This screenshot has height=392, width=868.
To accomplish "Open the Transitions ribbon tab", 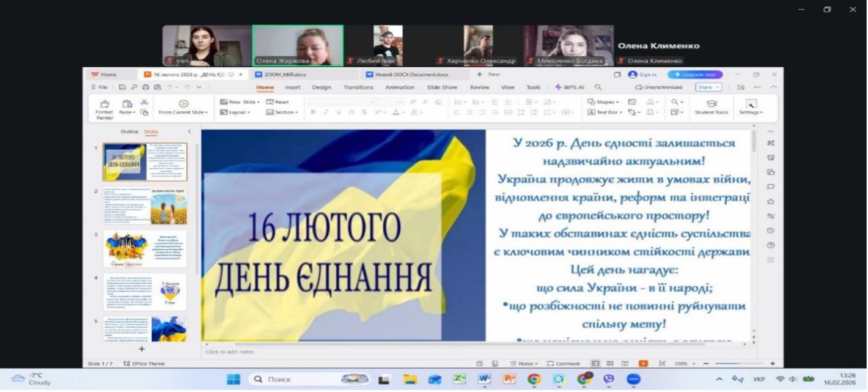I will click(x=358, y=87).
